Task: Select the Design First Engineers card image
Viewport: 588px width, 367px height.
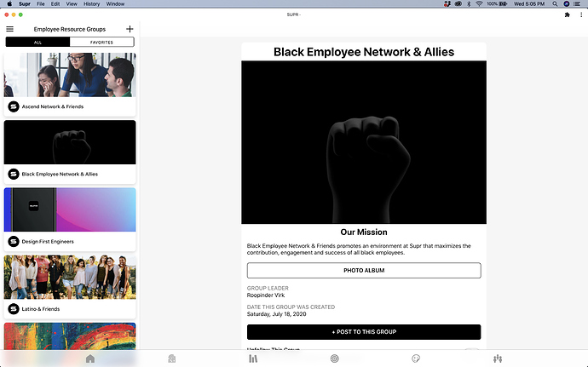Action: coord(70,209)
